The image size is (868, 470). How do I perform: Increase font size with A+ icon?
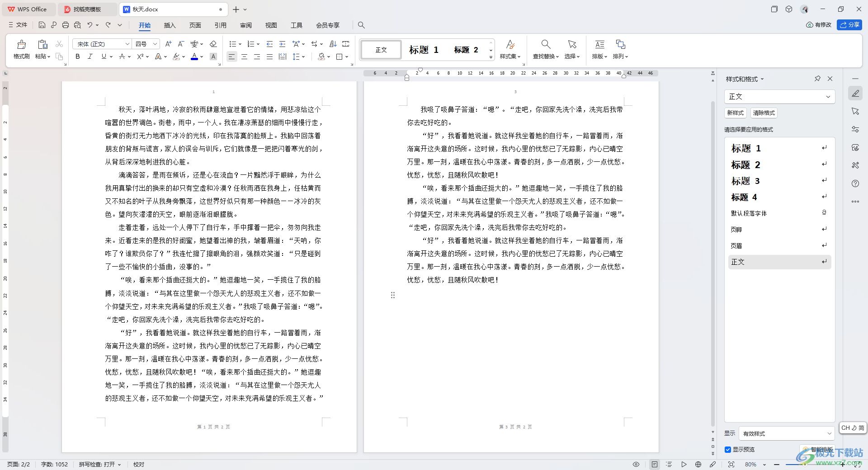pyautogui.click(x=168, y=44)
